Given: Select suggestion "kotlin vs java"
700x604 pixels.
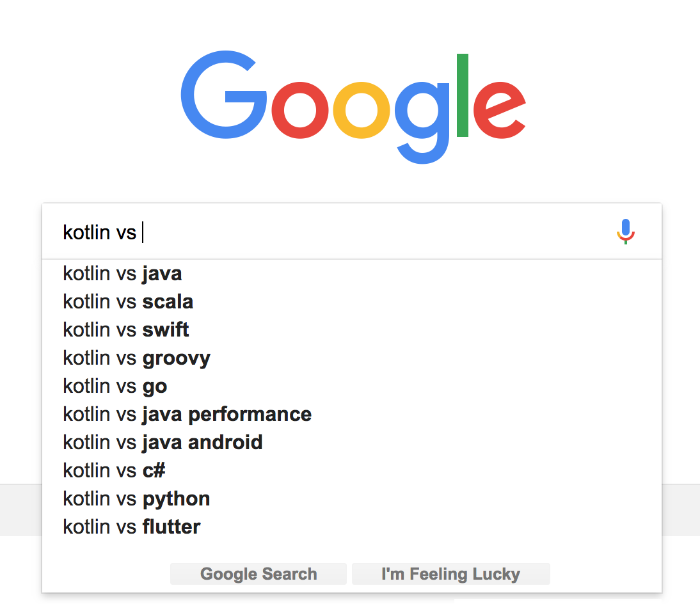Looking at the screenshot, I should point(352,274).
